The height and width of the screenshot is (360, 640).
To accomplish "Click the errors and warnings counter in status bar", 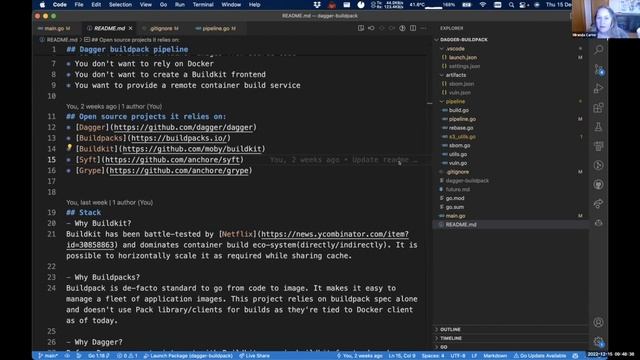I will (127, 356).
